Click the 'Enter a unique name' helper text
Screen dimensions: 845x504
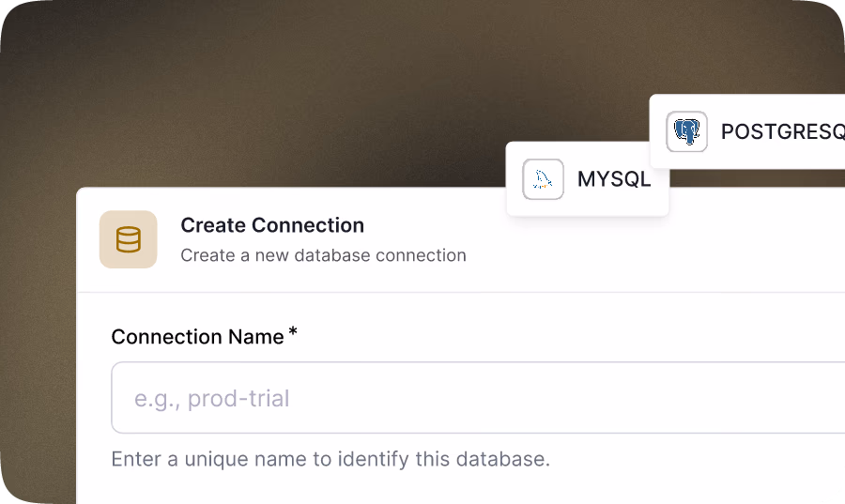point(330,459)
